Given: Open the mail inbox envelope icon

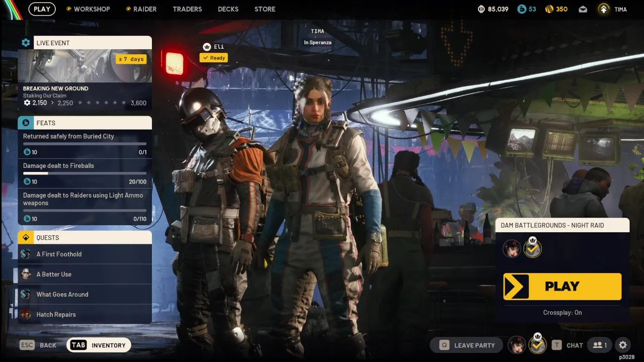Looking at the screenshot, I should 583,9.
